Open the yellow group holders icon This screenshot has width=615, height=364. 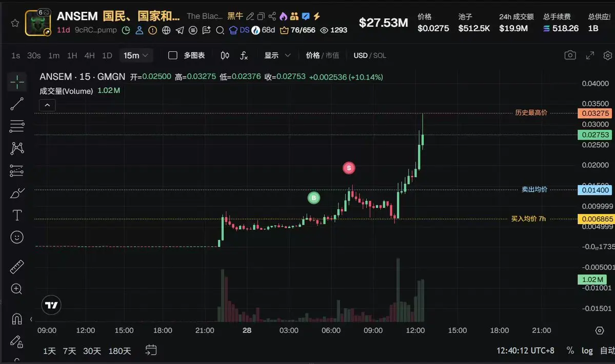(294, 16)
